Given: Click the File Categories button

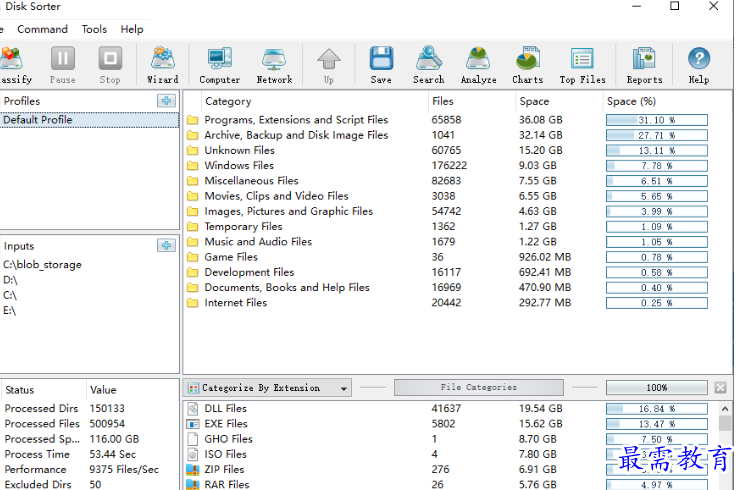Looking at the screenshot, I should (479, 387).
